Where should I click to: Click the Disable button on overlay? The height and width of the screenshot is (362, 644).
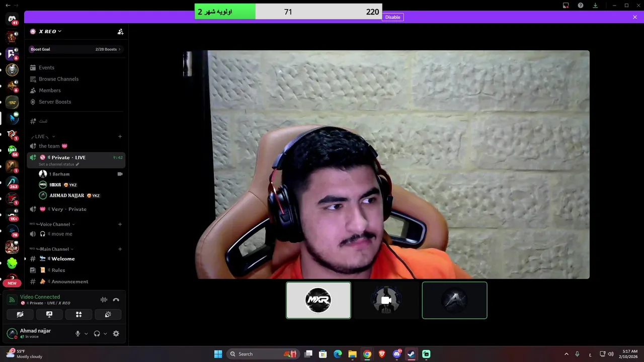pos(392,17)
